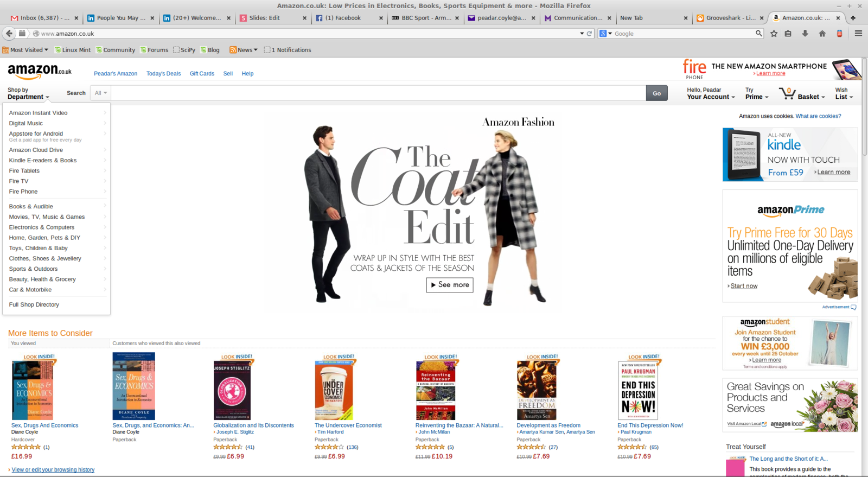Viewport: 868px width, 477px height.
Task: Click the basket cart icon
Action: (x=787, y=94)
